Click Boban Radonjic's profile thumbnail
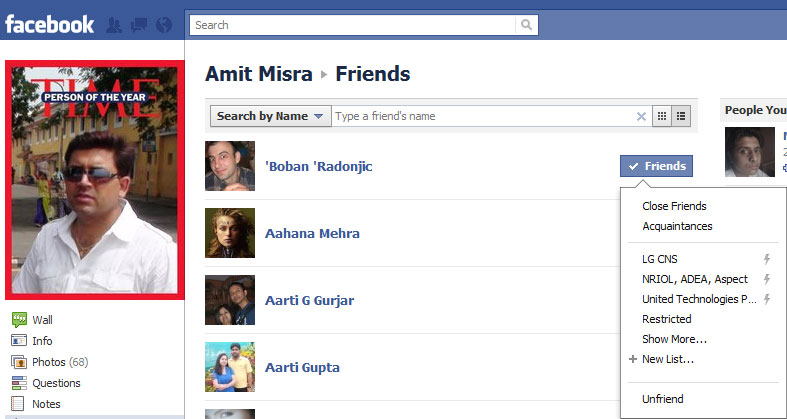 [x=230, y=166]
